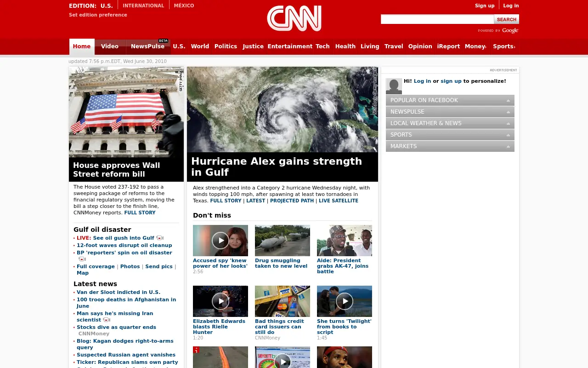Open the NewsPulse beta tab
The image size is (588, 368).
(x=147, y=46)
